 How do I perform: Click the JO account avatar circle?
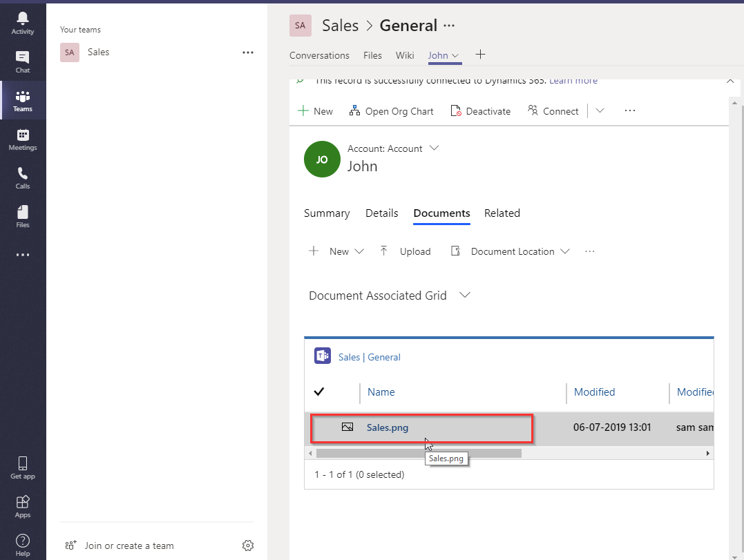[322, 160]
